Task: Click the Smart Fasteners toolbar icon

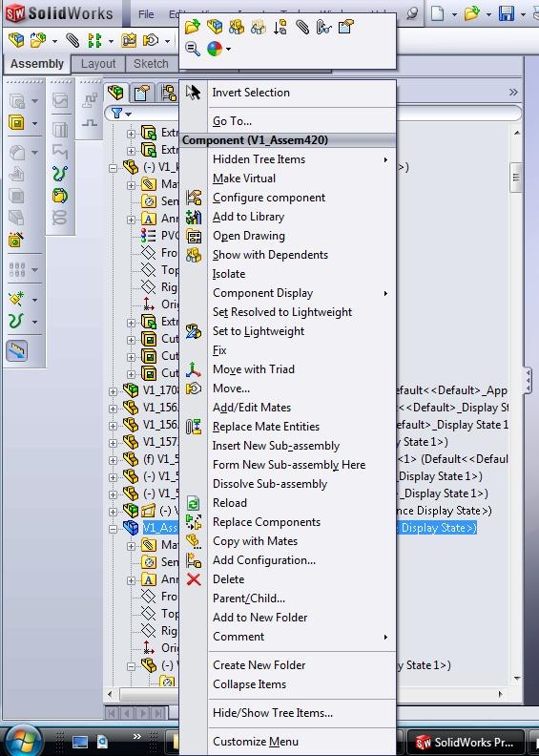Action: (x=129, y=40)
